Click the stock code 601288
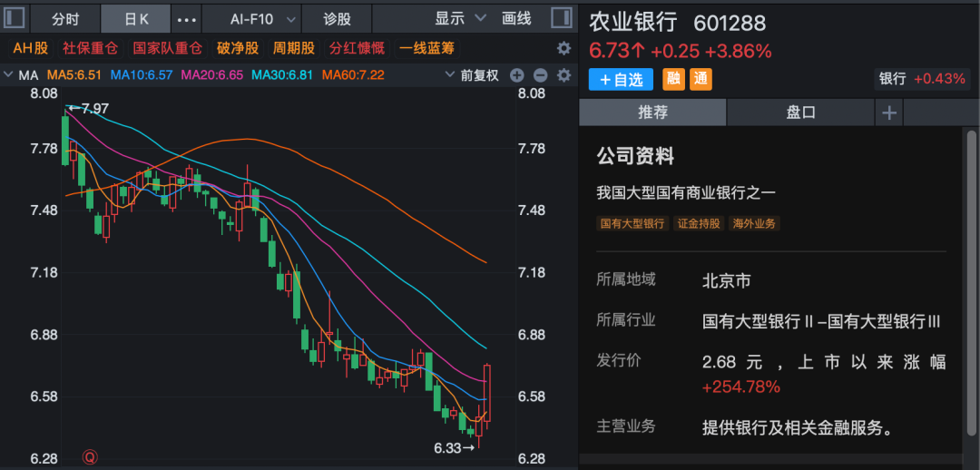Image resolution: width=980 pixels, height=470 pixels. click(x=730, y=23)
